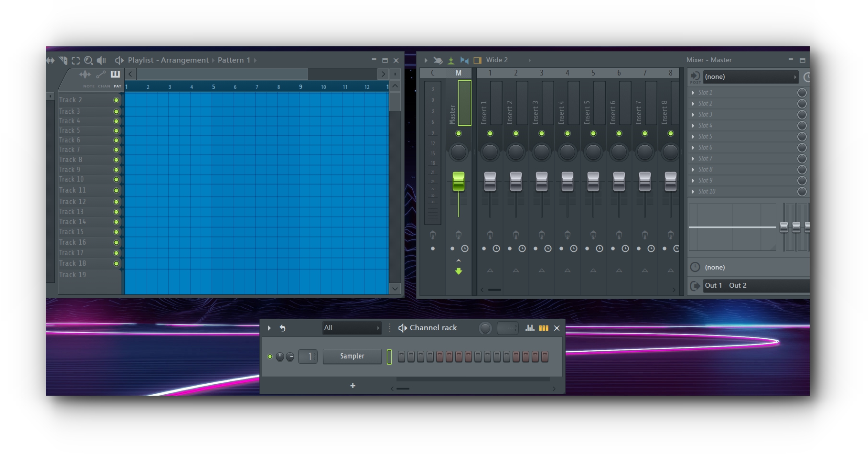Open the Sampler channel button
The width and height of the screenshot is (868, 454).
tap(352, 357)
